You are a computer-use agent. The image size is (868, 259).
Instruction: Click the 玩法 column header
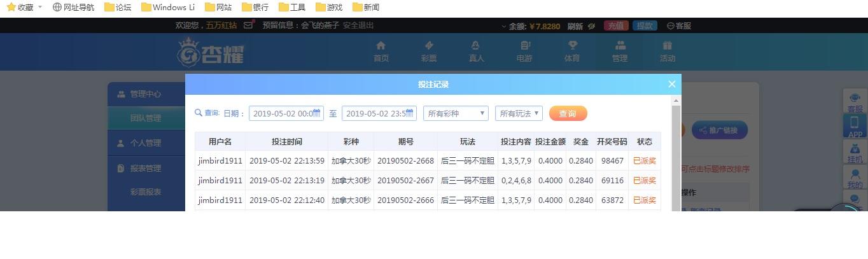(468, 141)
